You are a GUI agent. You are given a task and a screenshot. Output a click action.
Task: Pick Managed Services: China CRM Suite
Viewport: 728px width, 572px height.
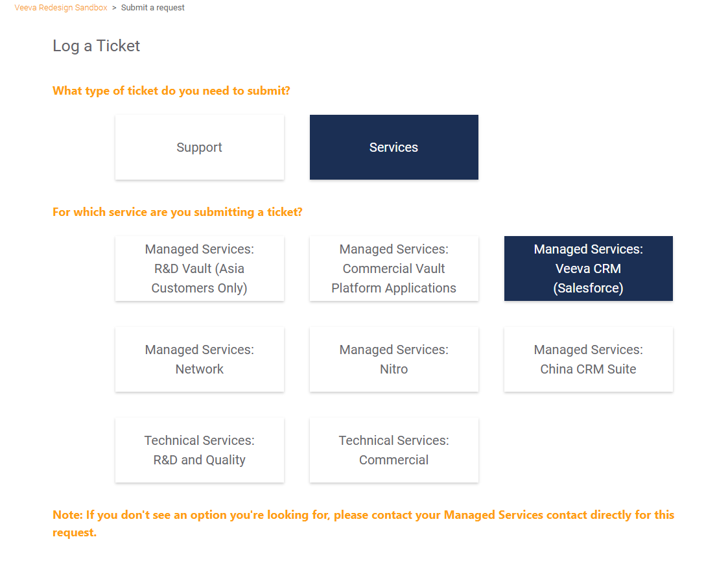[x=589, y=359]
